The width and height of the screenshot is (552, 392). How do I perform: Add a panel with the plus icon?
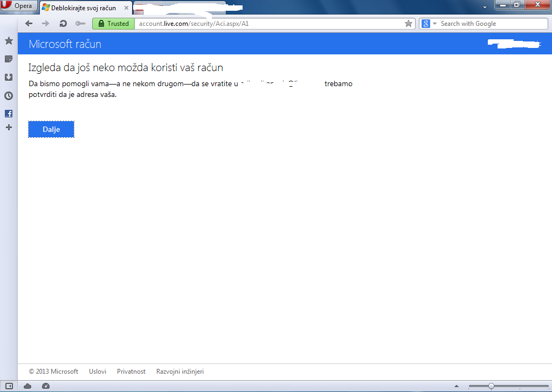click(9, 127)
